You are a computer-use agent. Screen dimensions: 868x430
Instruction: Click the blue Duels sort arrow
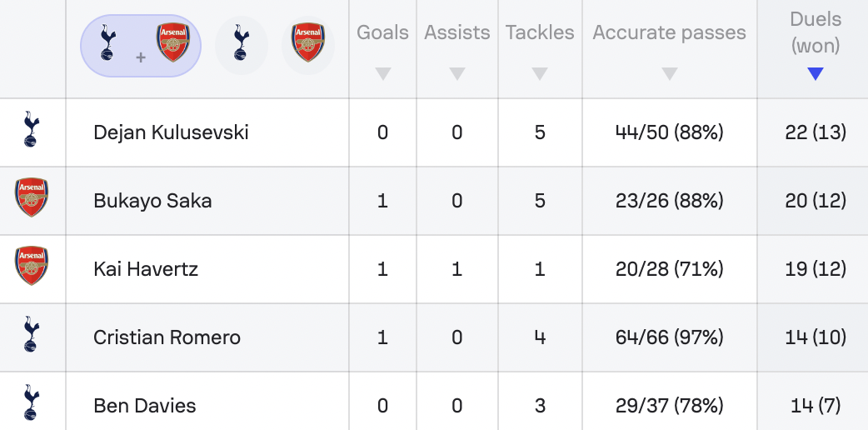point(816,73)
